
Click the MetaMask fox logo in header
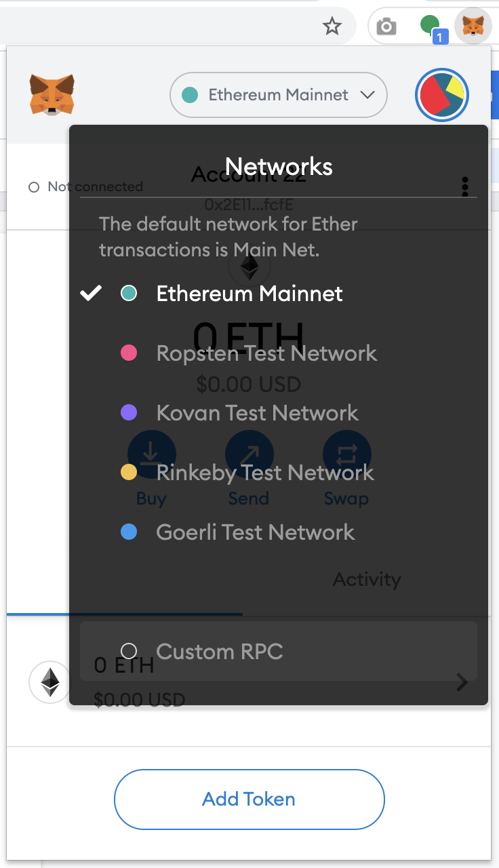(x=52, y=94)
